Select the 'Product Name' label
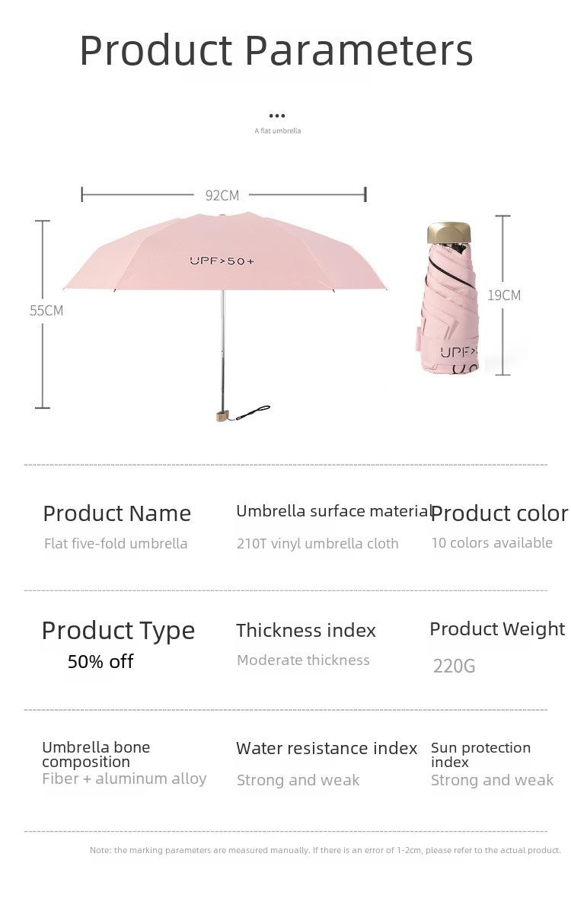This screenshot has height=924, width=571. 117,513
